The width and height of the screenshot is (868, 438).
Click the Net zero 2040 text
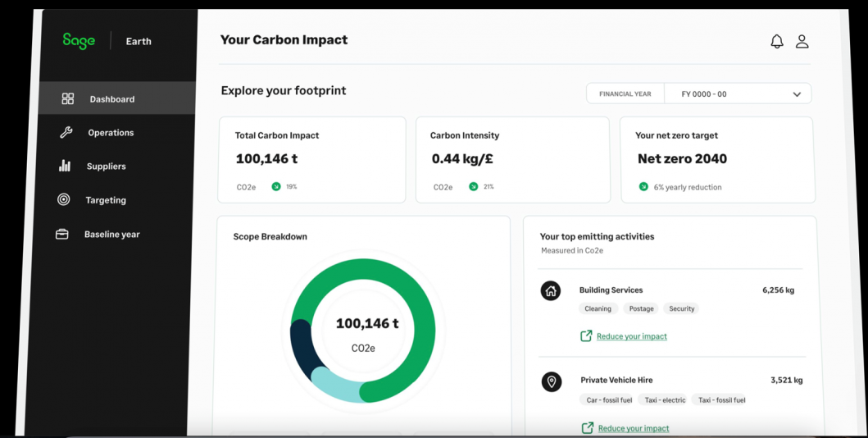click(x=682, y=159)
